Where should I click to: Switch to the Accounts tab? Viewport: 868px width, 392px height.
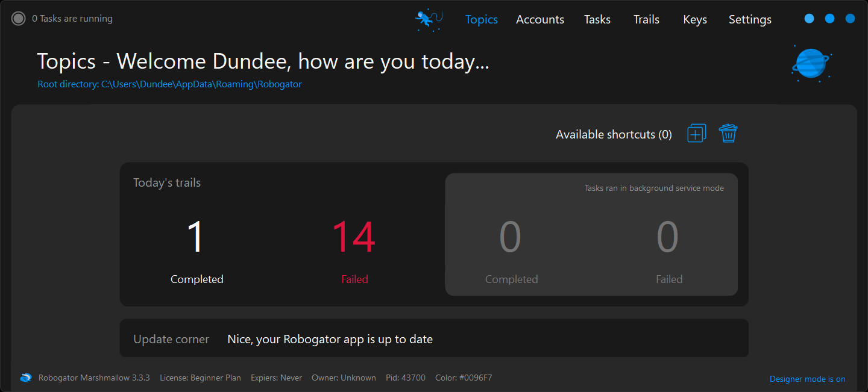click(540, 20)
